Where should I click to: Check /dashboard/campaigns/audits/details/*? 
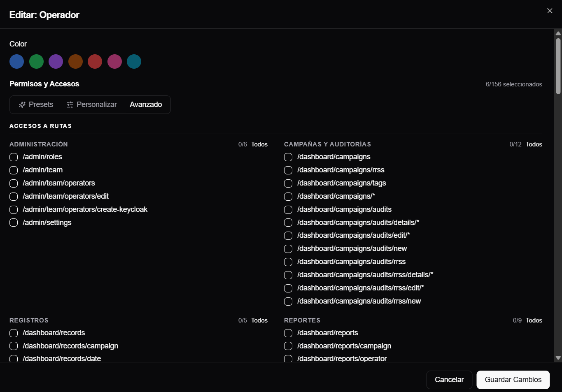tap(288, 223)
